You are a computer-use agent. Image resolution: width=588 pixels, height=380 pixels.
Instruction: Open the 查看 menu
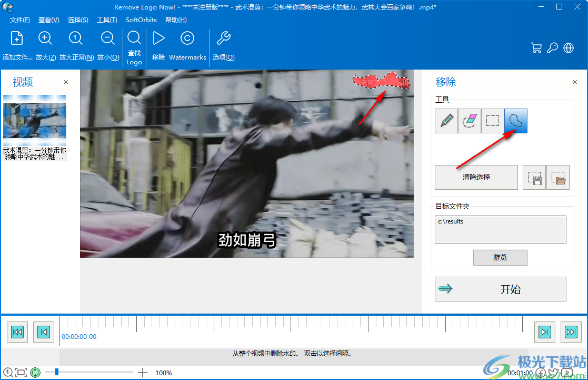click(48, 20)
